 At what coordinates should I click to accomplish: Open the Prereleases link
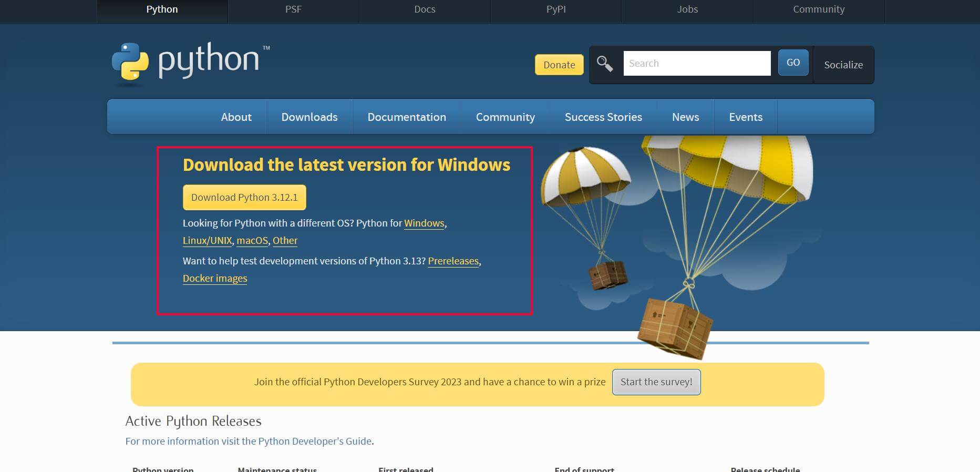[453, 261]
